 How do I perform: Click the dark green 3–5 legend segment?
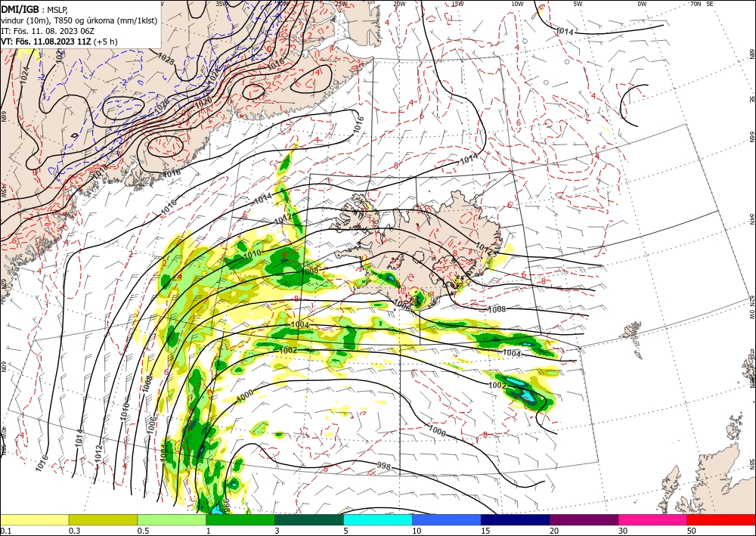(309, 519)
